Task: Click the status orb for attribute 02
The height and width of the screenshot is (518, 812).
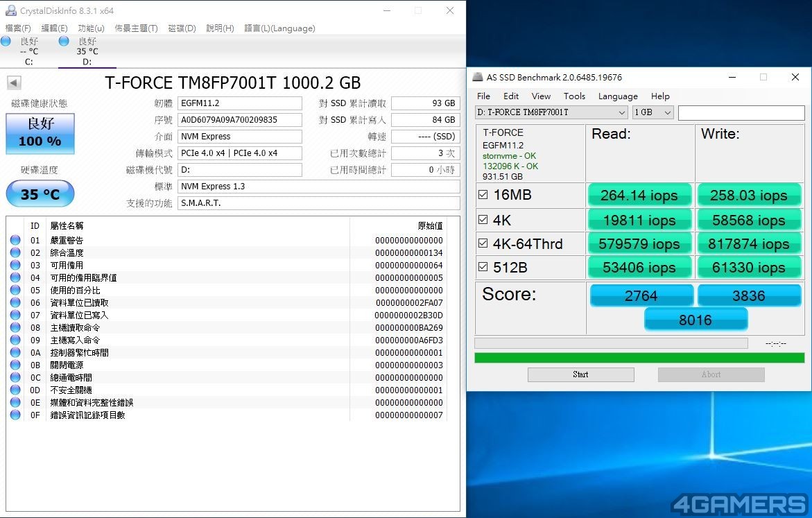Action: pyautogui.click(x=15, y=252)
